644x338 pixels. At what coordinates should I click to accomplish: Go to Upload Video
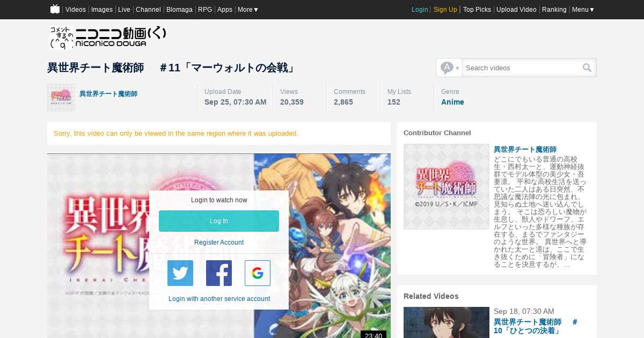[x=516, y=10]
